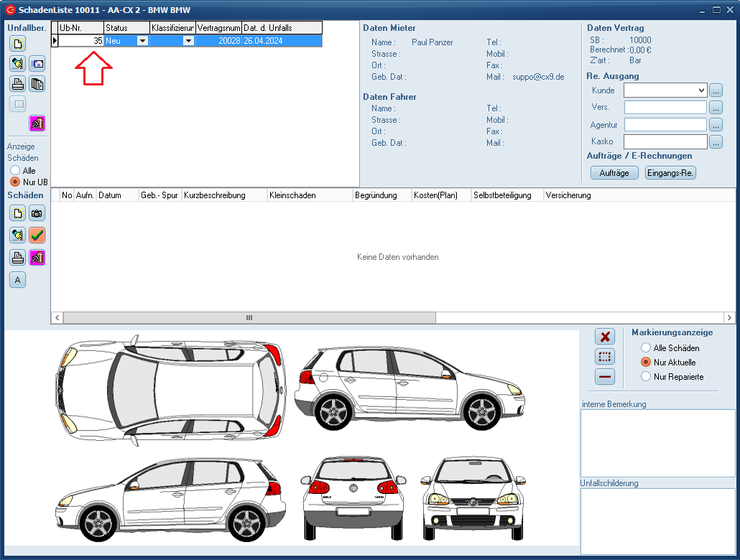Screen dimensions: 740x560
Task: Select 'Alle' under Anzeige Schäden
Action: coord(15,170)
